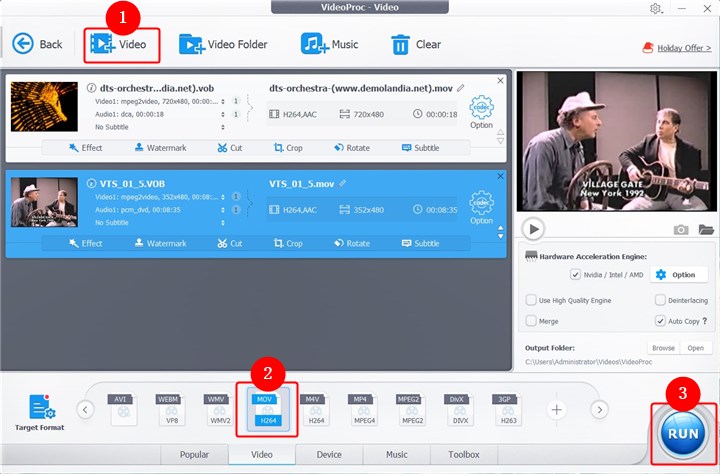
Task: Enable Use High Quality Engine
Action: (531, 300)
